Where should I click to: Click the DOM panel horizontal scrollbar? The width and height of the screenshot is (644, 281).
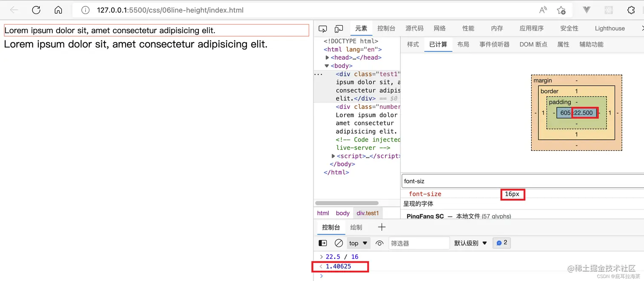347,203
